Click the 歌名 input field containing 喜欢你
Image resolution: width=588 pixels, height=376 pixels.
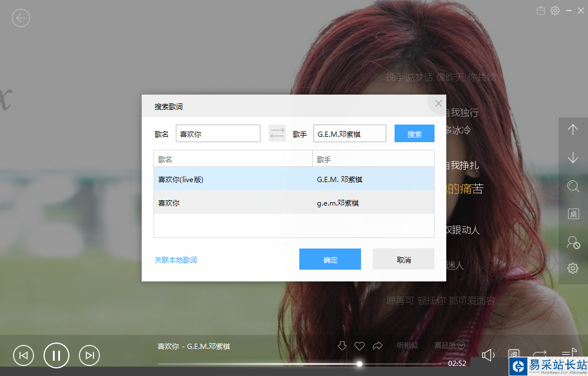[x=218, y=134]
